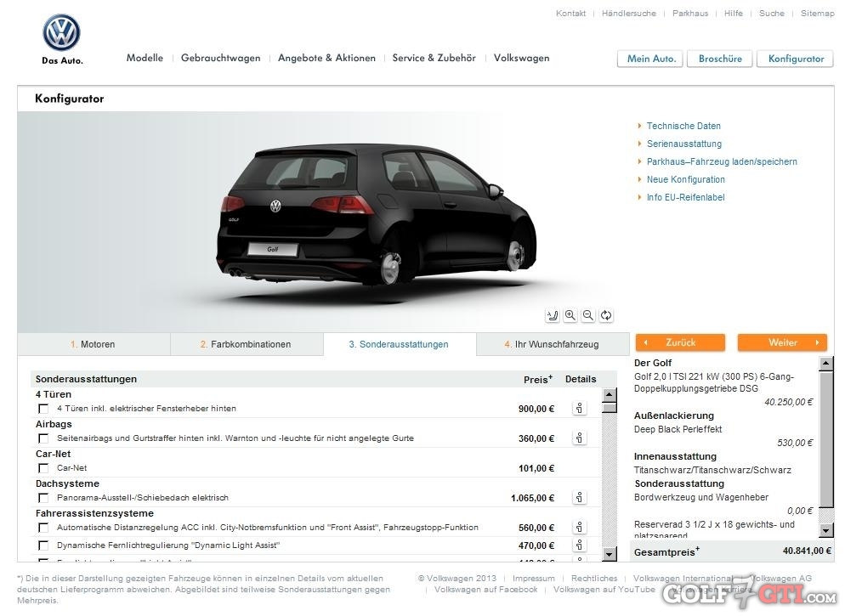Open Kontakt link in top bar
845x616 pixels.
click(x=570, y=14)
